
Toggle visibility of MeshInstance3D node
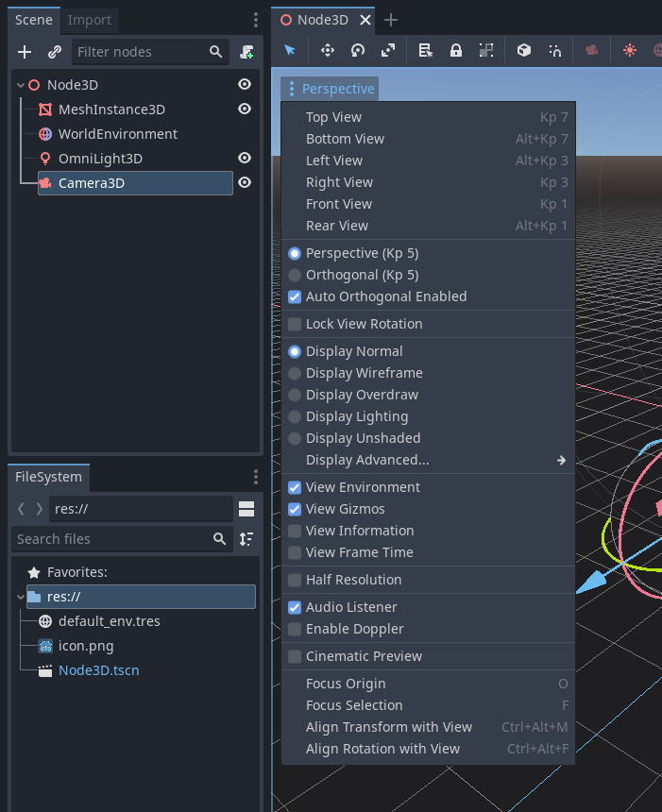coord(245,109)
